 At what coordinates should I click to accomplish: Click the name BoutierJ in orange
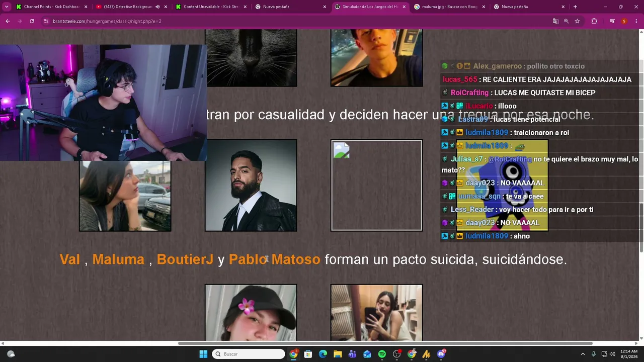tap(185, 259)
